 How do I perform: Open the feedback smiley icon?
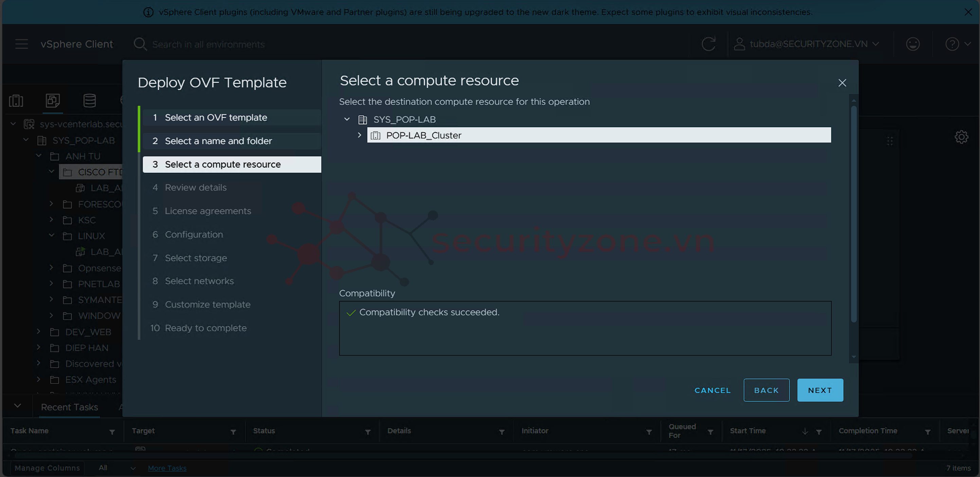[x=913, y=44]
